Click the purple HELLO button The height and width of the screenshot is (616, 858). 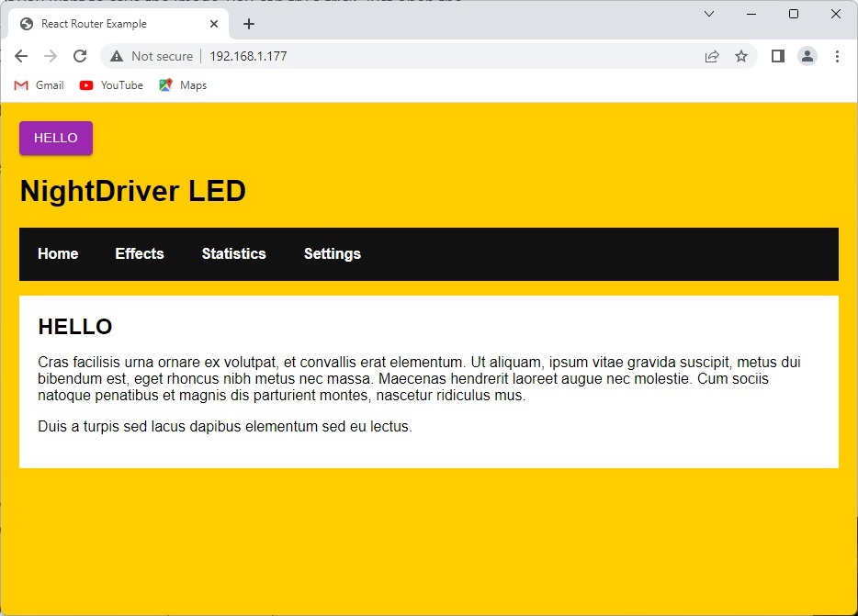[x=56, y=138]
